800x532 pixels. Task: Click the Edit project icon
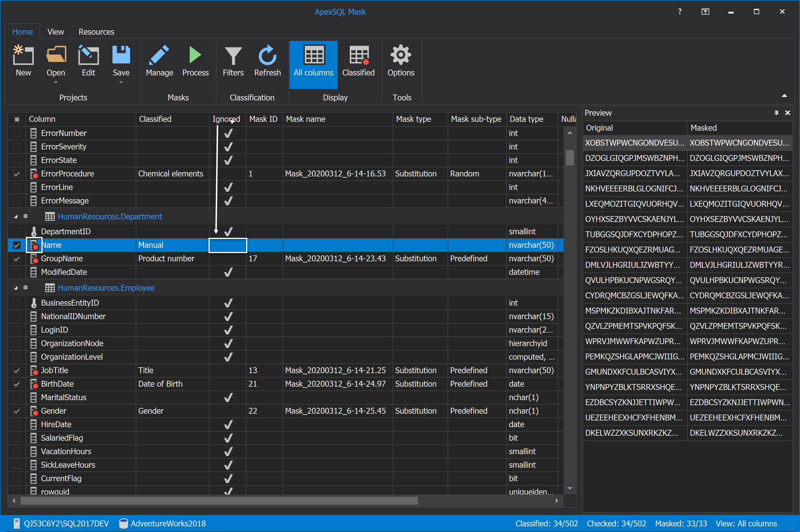coord(88,55)
